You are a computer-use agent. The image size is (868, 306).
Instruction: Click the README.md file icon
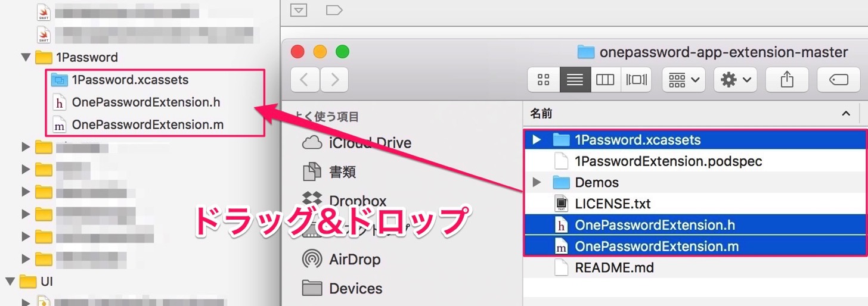coord(561,268)
